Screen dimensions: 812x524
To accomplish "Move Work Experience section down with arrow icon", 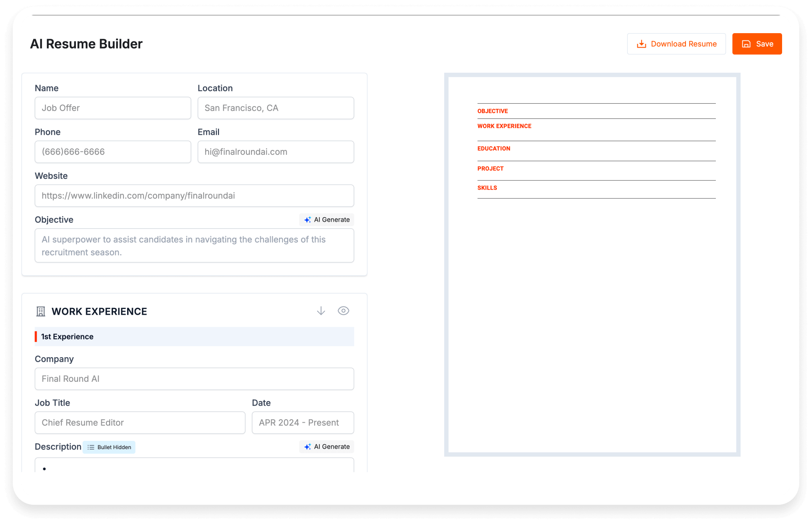I will point(321,310).
